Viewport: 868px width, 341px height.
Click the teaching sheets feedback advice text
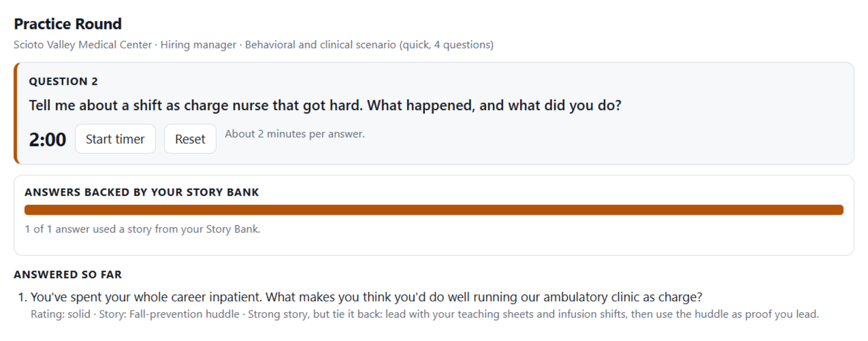click(533, 314)
